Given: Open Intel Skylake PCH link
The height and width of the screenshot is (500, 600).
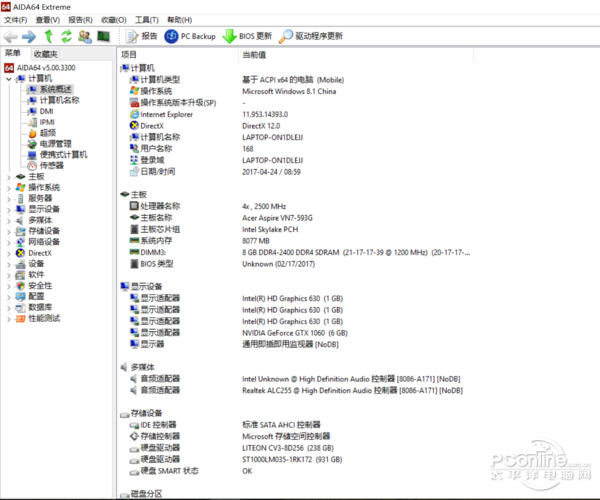Looking at the screenshot, I should (270, 230).
